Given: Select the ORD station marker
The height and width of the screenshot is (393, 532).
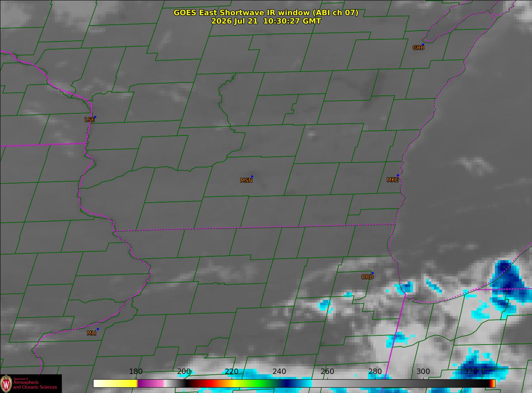Looking at the screenshot, I should coord(372,273).
